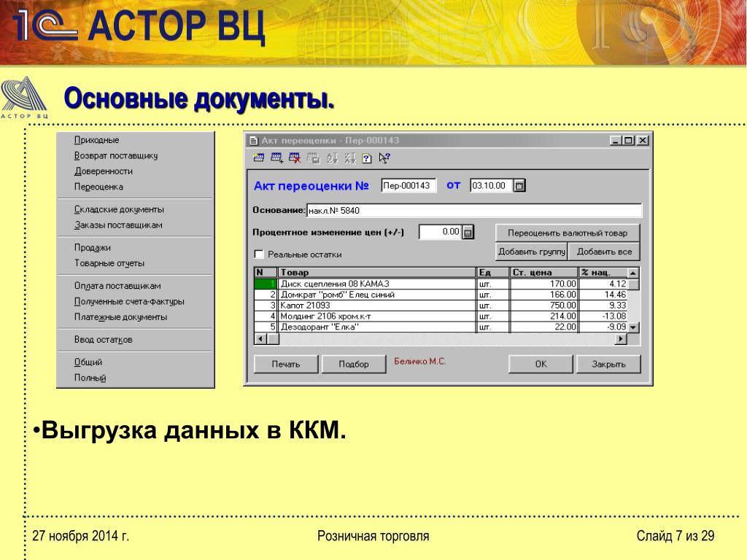Click the document number field Пер-000143

409,186
